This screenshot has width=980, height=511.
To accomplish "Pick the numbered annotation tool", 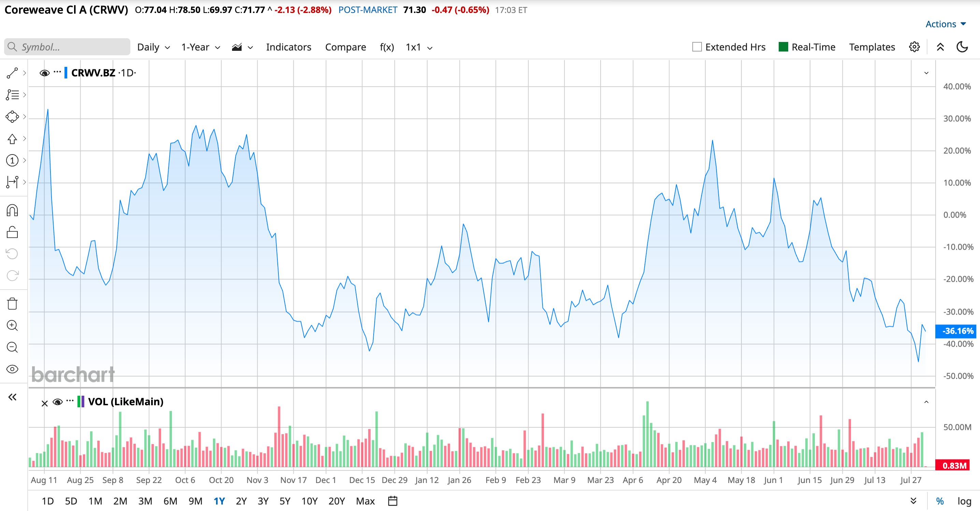I will (12, 160).
